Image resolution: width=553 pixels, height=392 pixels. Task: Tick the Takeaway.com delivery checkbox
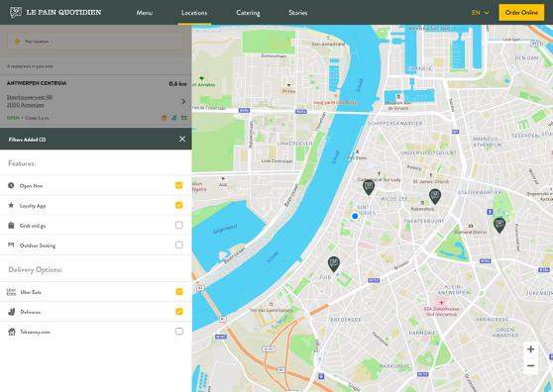[x=179, y=332]
